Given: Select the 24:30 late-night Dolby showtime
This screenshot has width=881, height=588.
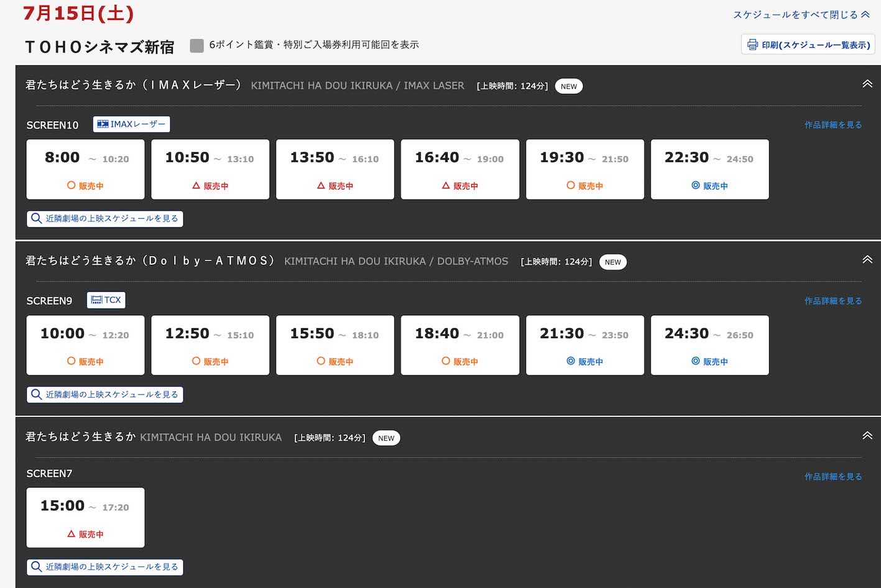Looking at the screenshot, I should pyautogui.click(x=710, y=345).
